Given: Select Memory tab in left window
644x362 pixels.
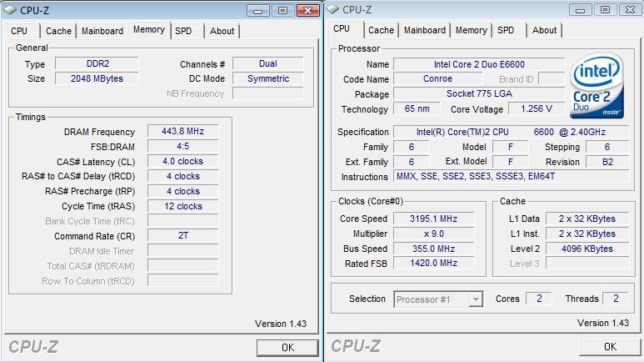Looking at the screenshot, I should 149,30.
